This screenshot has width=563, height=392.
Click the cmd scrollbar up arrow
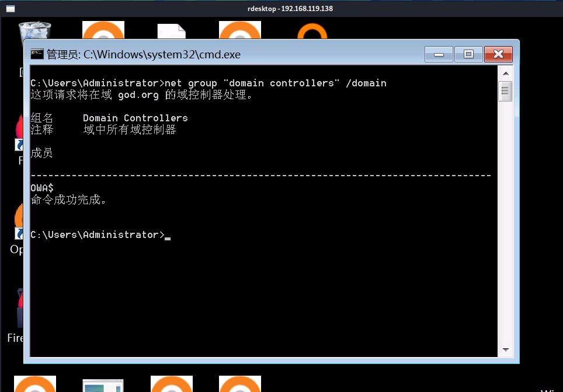point(506,73)
